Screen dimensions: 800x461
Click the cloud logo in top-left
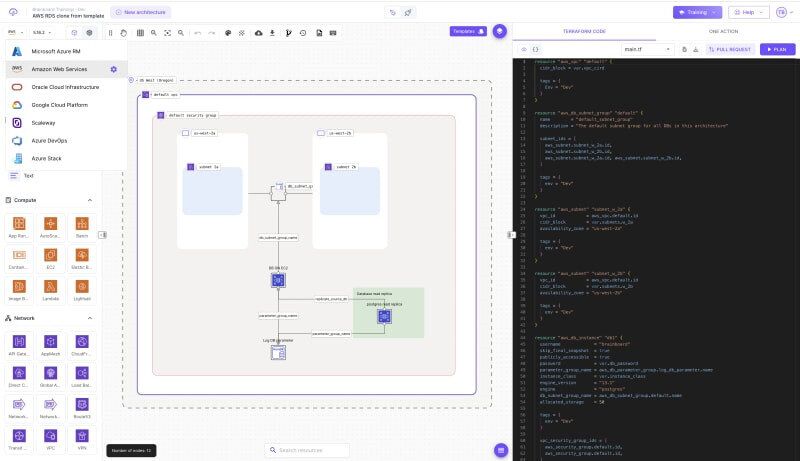(x=13, y=12)
